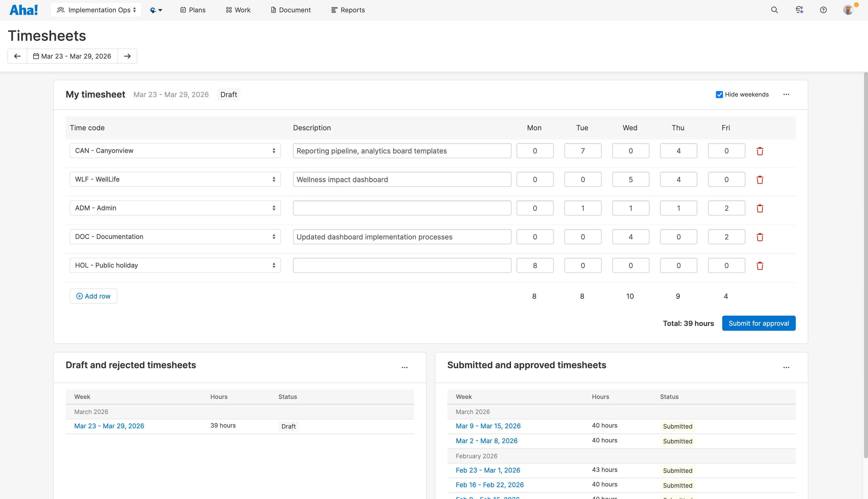
Task: Open your profile avatar
Action: 848,10
